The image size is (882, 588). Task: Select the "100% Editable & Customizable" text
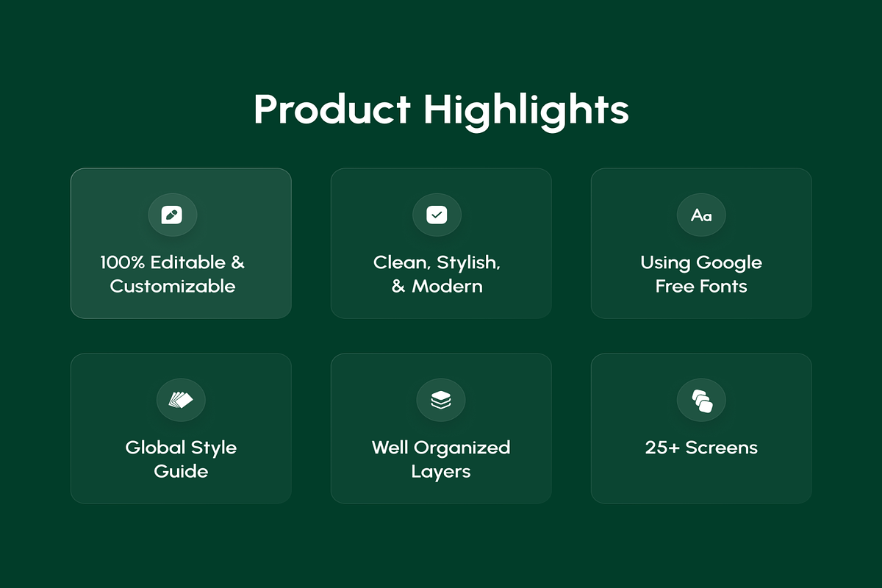[173, 274]
